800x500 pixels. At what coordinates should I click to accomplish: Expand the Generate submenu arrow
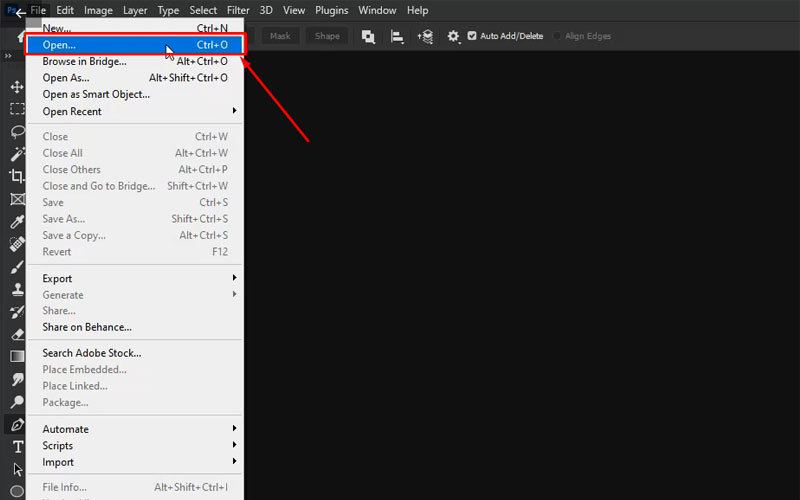pyautogui.click(x=234, y=294)
